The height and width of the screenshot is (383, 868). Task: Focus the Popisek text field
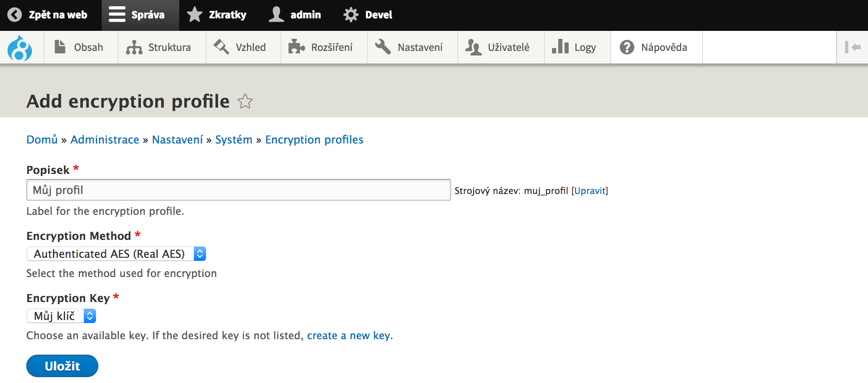click(238, 190)
